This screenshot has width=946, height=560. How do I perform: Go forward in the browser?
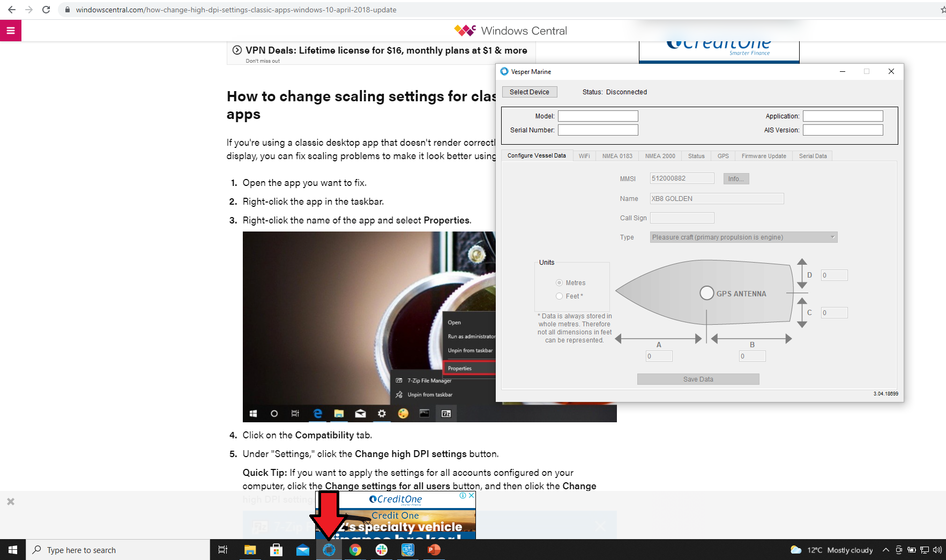[x=29, y=10]
